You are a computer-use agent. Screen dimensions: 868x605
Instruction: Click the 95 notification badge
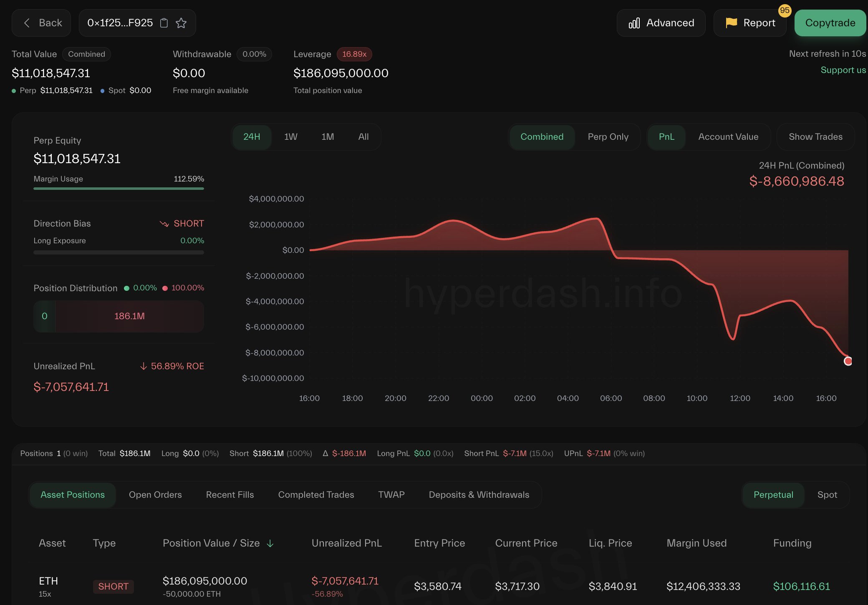point(785,10)
